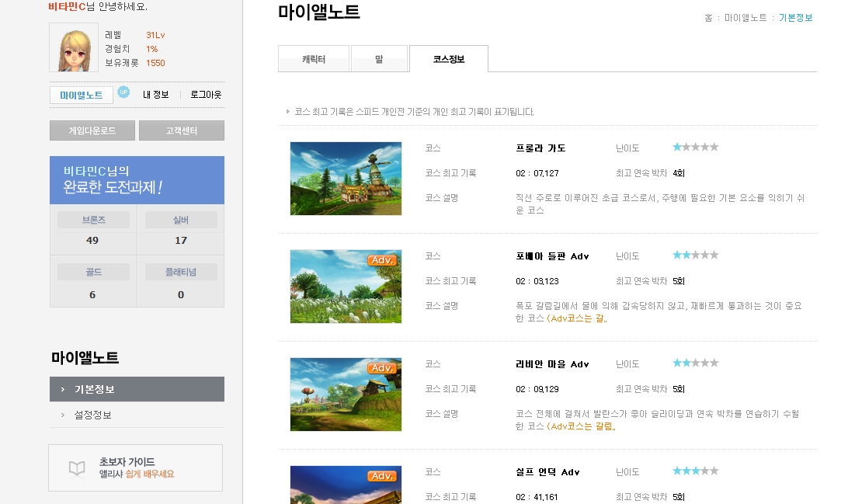848x504 pixels.
Task: Click the 기본정보 breadcrumb link
Action: 795,18
